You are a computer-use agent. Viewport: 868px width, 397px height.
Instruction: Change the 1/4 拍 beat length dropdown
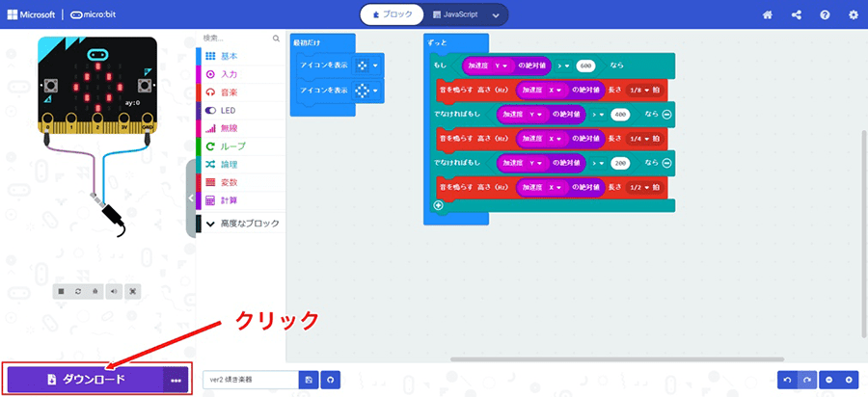tap(640, 139)
